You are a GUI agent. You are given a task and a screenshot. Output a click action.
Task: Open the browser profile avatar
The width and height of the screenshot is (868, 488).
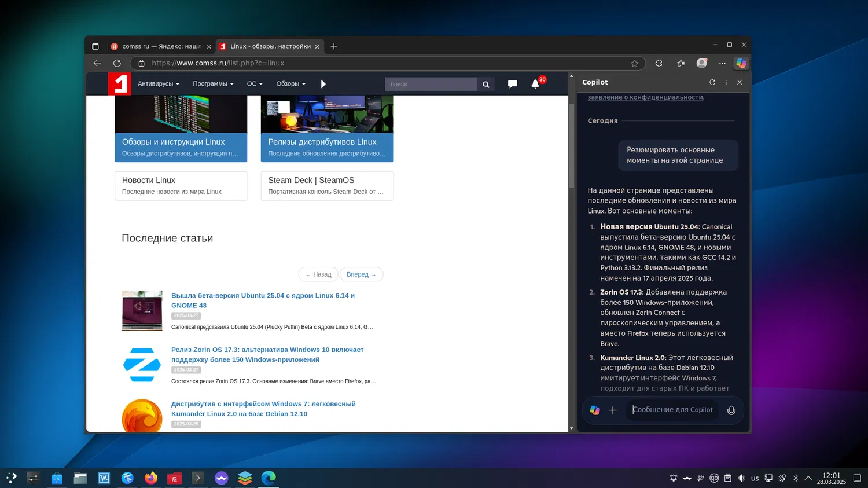coord(702,63)
